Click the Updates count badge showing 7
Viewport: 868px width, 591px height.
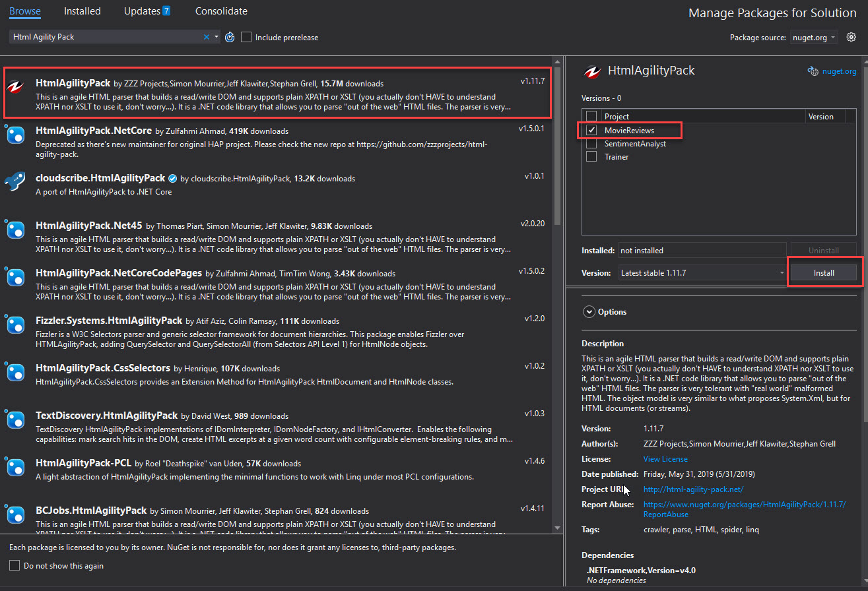point(166,11)
